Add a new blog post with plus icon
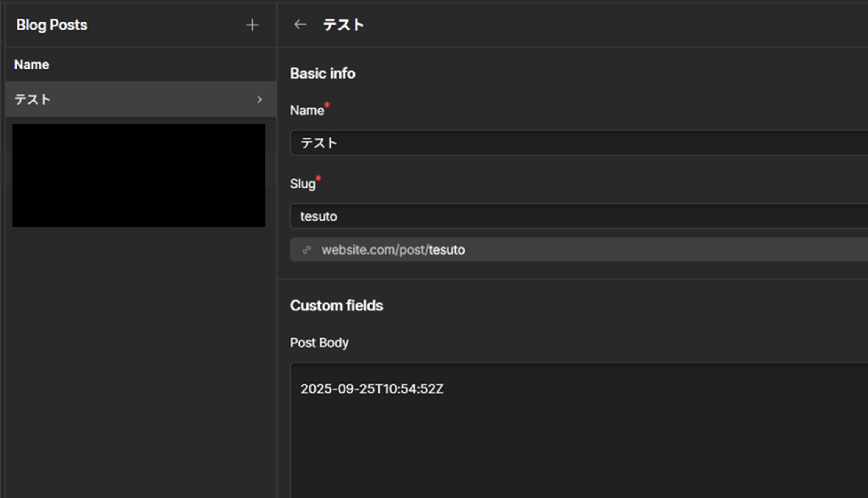This screenshot has height=498, width=868. point(252,25)
